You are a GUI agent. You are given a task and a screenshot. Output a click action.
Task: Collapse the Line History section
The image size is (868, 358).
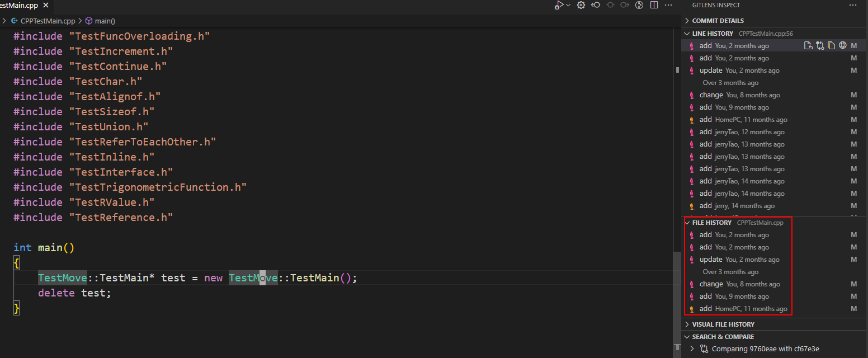click(x=687, y=33)
